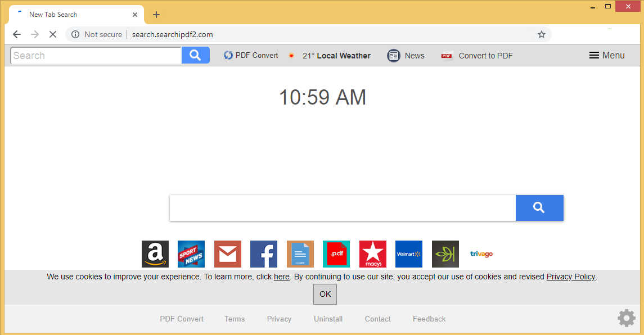The image size is (644, 335).
Task: Click the settings gear icon
Action: click(x=627, y=318)
